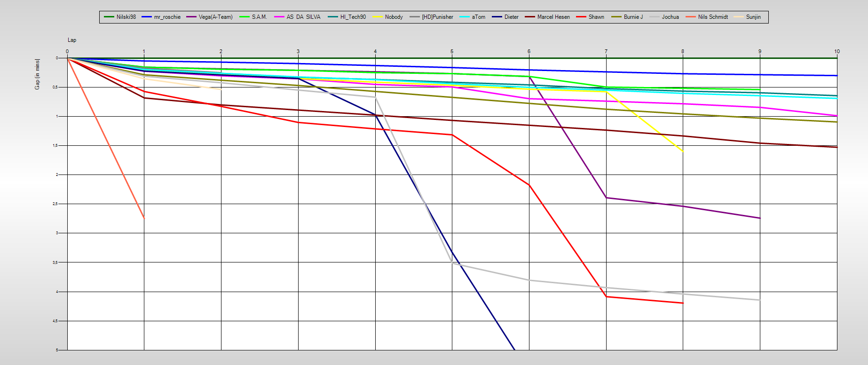This screenshot has width=868, height=365.
Task: Click the cyan swatch beside aTom
Action: coord(465,17)
